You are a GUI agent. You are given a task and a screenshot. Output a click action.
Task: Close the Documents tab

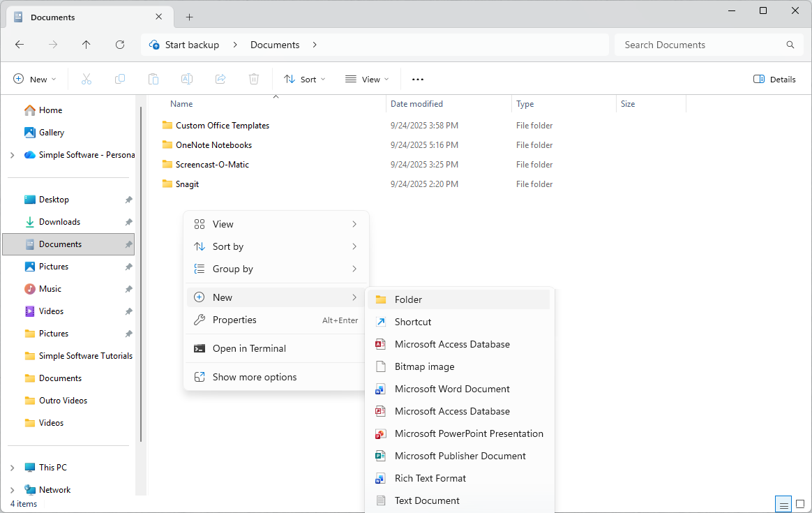click(x=159, y=17)
